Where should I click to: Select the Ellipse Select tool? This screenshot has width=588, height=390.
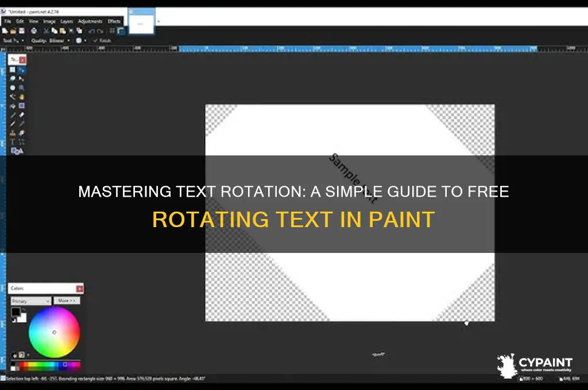pos(13,88)
